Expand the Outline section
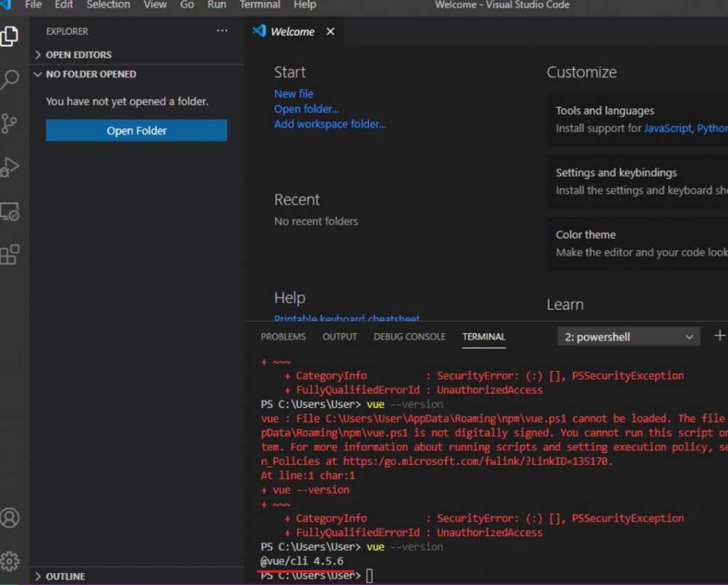This screenshot has height=585, width=728. [x=60, y=576]
